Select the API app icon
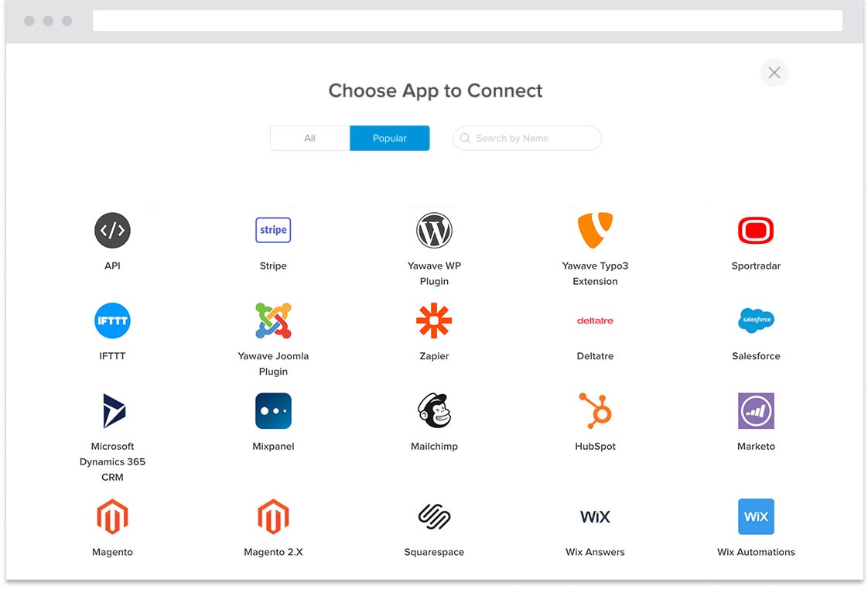The height and width of the screenshot is (593, 868). point(112,230)
